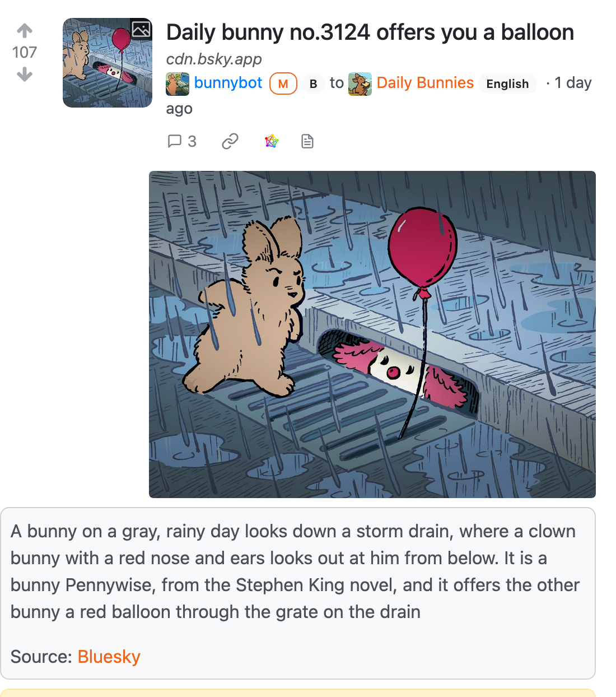Upvote the post with the up arrow

[x=24, y=30]
